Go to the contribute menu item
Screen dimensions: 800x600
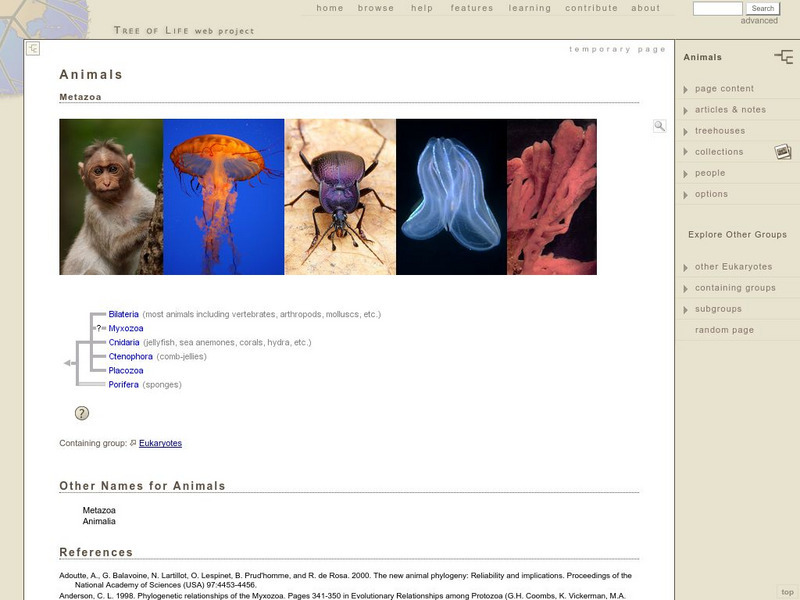591,8
